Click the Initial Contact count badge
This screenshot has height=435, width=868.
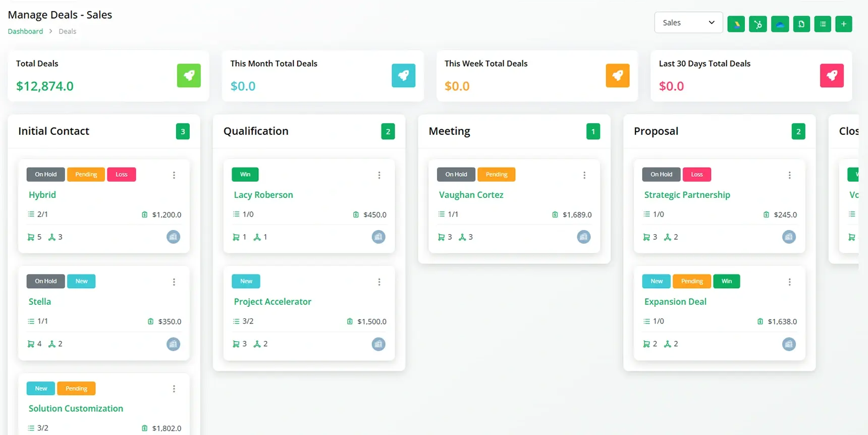pos(183,132)
